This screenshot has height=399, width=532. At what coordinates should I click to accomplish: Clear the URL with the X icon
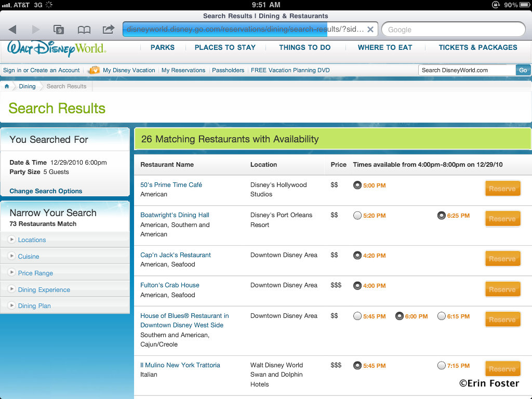[370, 30]
